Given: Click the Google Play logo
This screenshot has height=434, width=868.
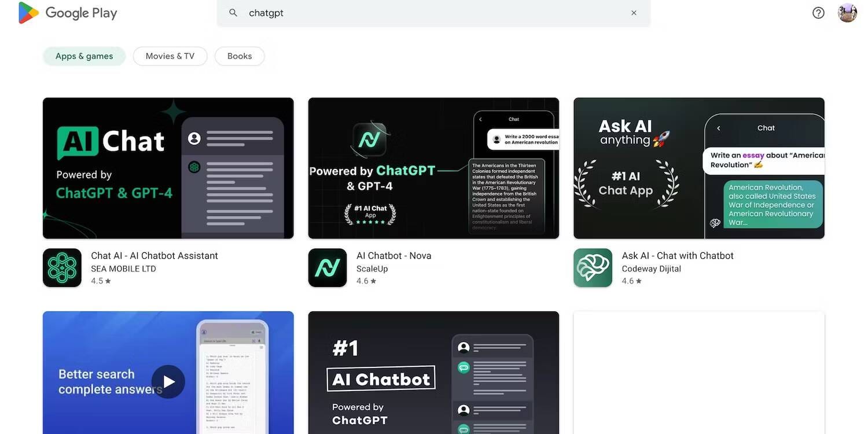Looking at the screenshot, I should [68, 13].
